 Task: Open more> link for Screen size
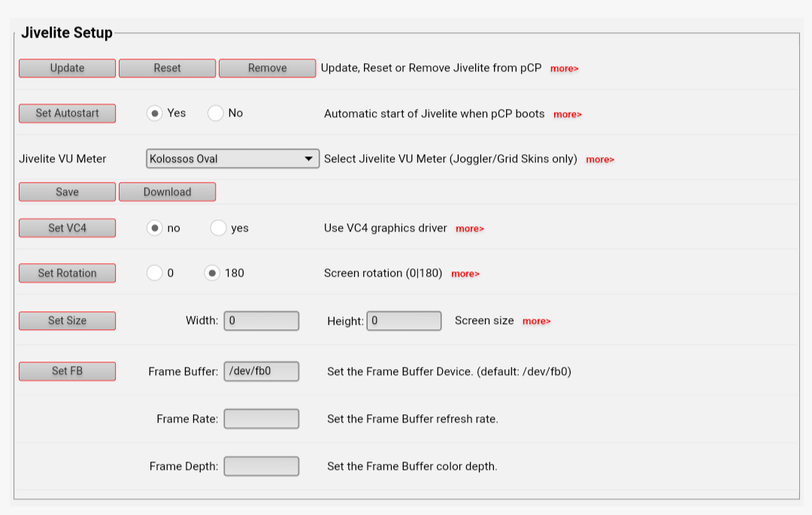tap(537, 322)
